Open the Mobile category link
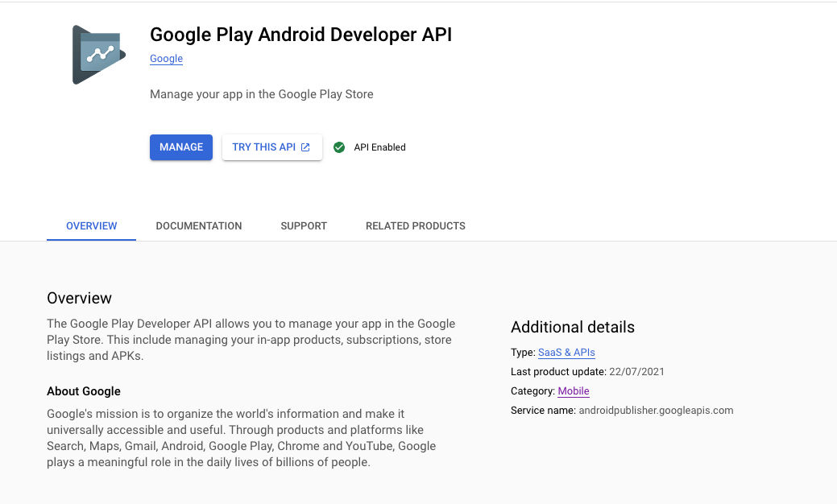837x504 pixels. point(574,391)
